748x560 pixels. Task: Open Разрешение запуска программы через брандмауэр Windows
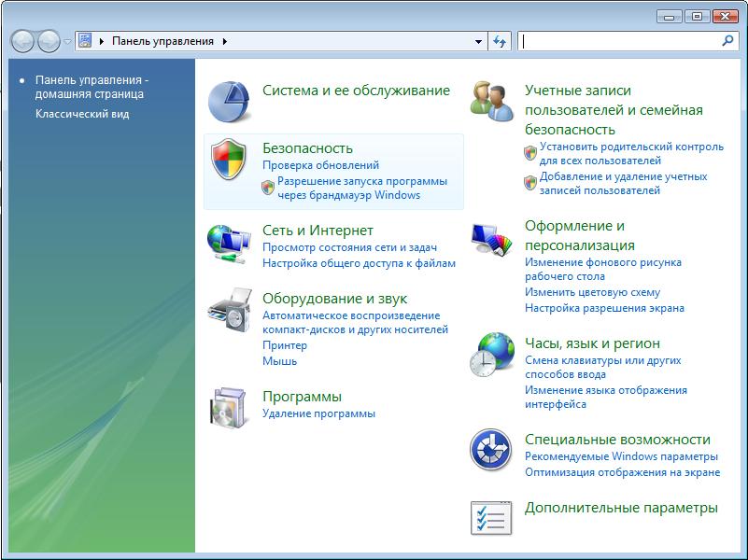click(362, 188)
